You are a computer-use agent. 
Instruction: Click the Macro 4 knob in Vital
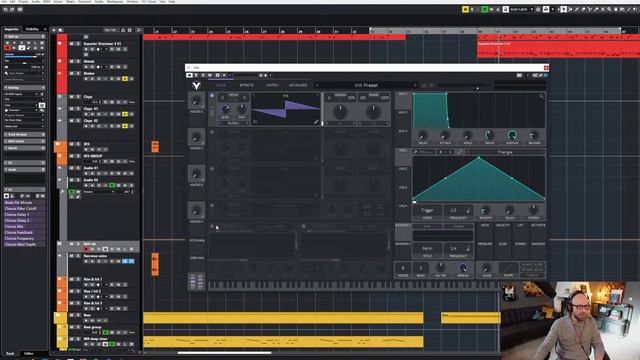click(x=196, y=211)
